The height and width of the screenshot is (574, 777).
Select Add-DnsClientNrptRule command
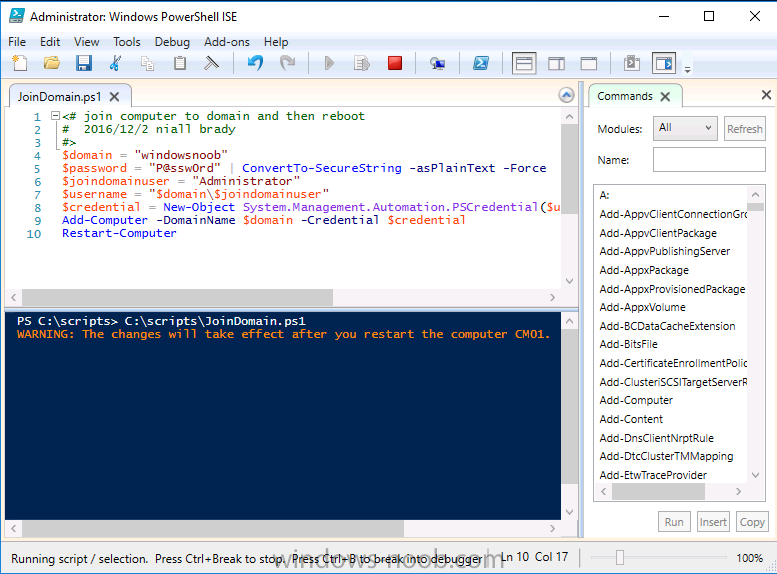click(656, 438)
